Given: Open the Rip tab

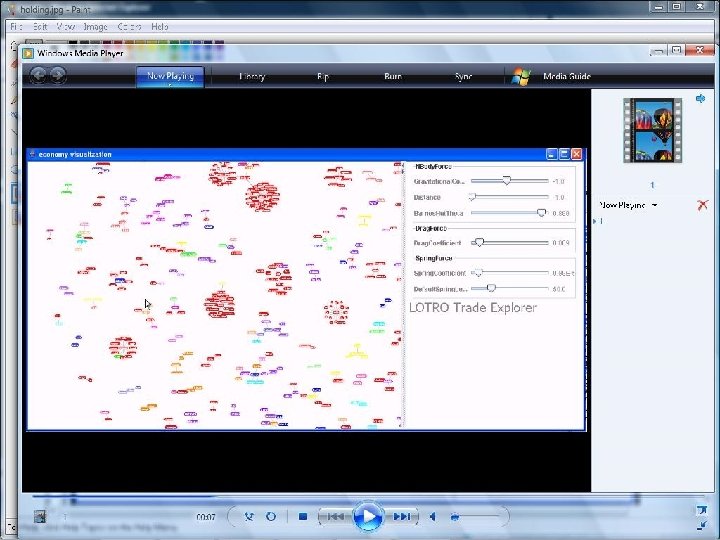Looking at the screenshot, I should [x=323, y=77].
